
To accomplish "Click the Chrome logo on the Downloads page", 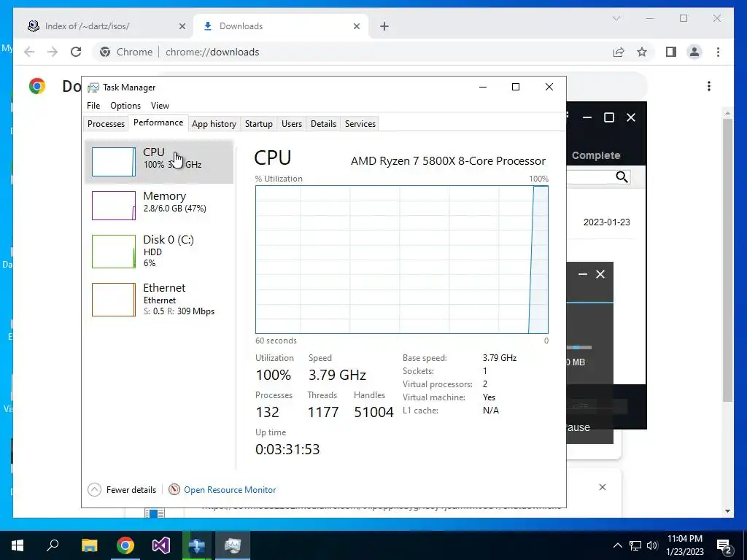I will click(37, 86).
